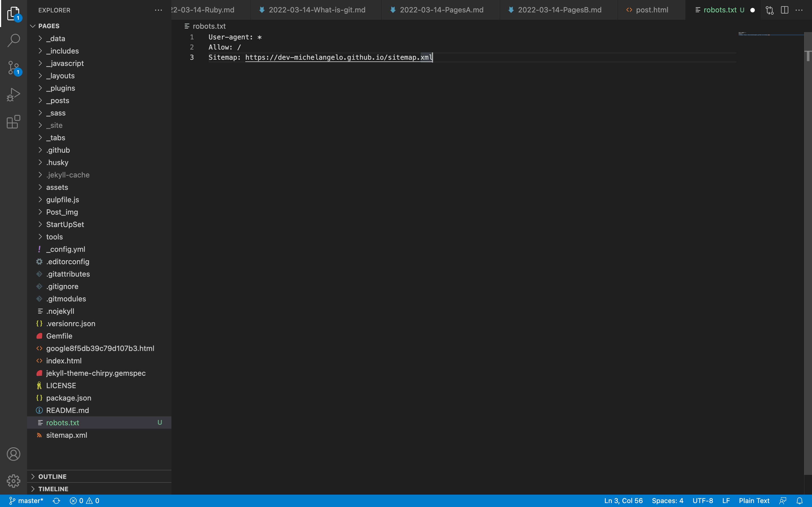This screenshot has height=507, width=812.
Task: Collapse the PAGES section header
Action: tap(49, 26)
